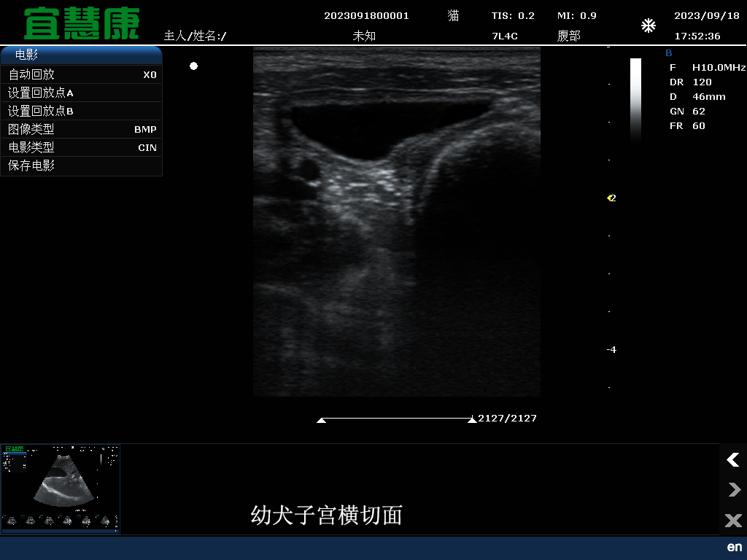Toggle the en input language indicator

[x=734, y=547]
